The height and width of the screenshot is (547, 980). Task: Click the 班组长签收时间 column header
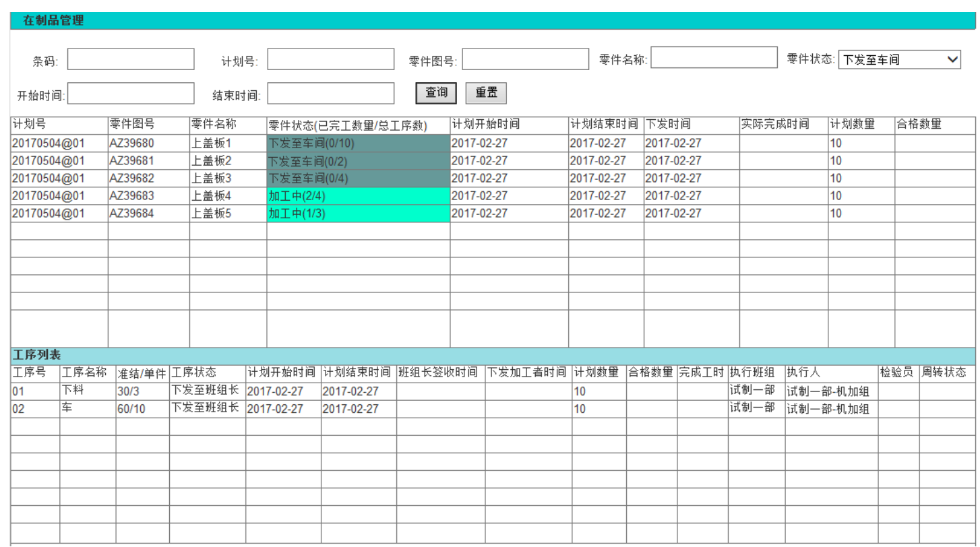pyautogui.click(x=441, y=373)
